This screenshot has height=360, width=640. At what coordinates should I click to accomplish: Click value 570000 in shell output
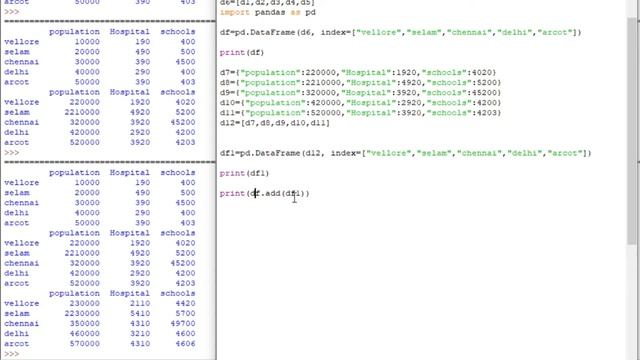coord(84,344)
